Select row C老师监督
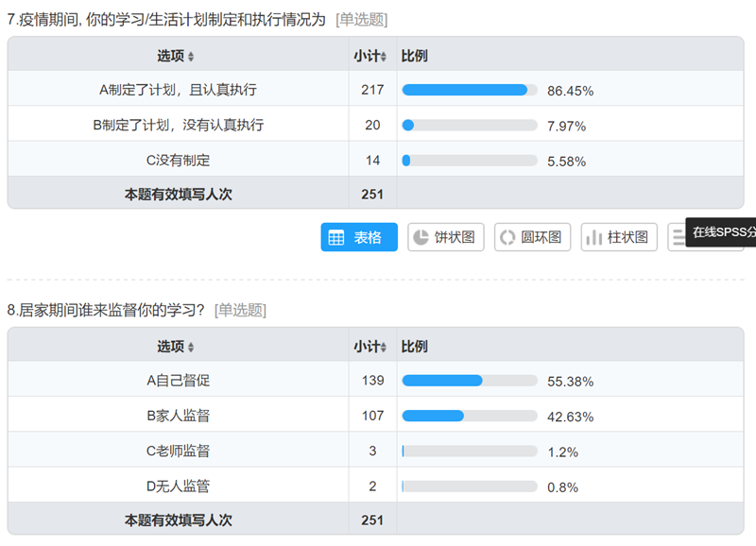The image size is (756, 546). pos(178,451)
